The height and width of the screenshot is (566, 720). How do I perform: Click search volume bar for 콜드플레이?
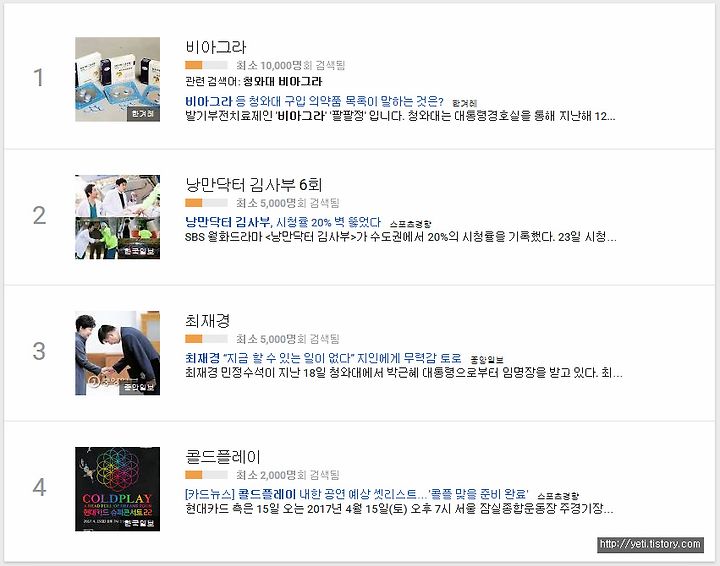pyautogui.click(x=206, y=475)
